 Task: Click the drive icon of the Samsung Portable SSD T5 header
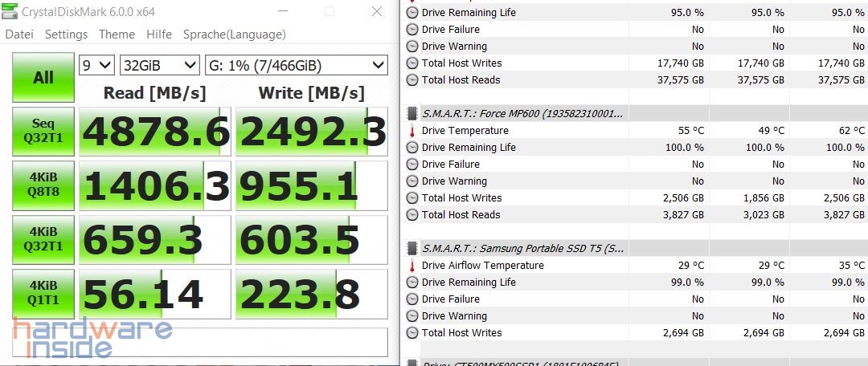click(x=412, y=249)
